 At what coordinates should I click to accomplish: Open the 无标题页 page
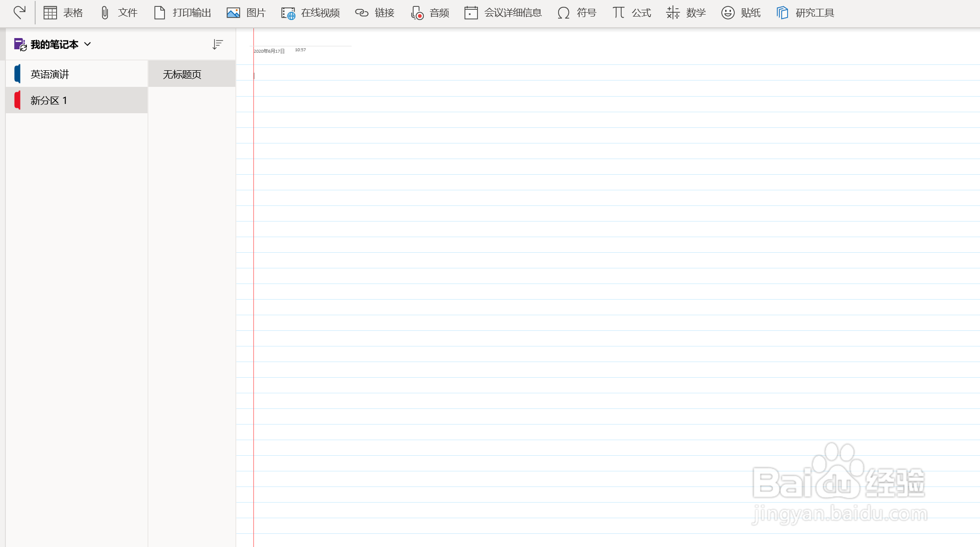[x=192, y=74]
